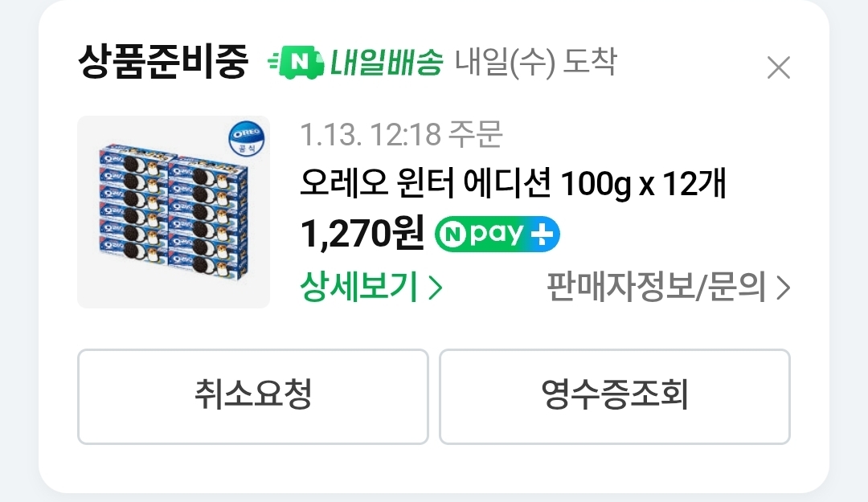Click the 영수증조회 button
868x502 pixels.
point(615,396)
